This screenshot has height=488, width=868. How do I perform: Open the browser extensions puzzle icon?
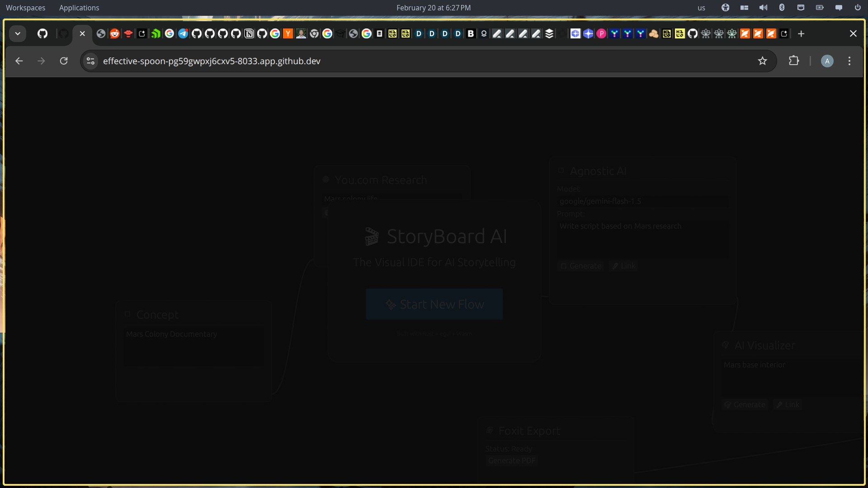coord(794,61)
